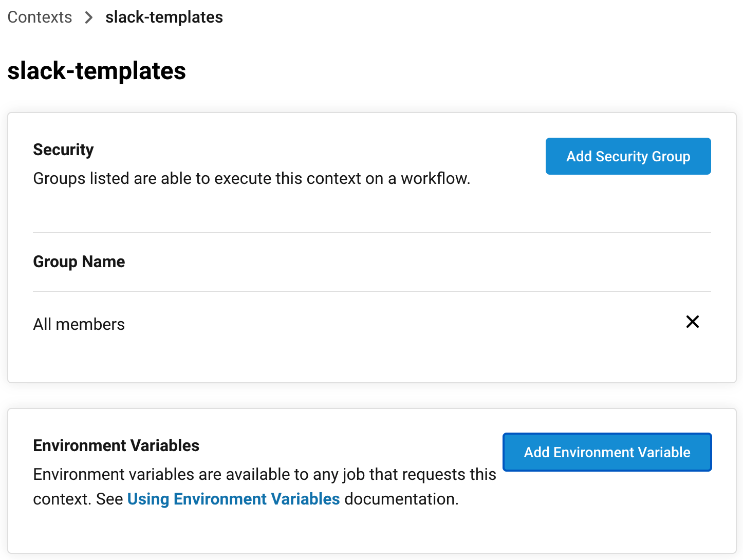Click the Add Environment Variable button
743x560 pixels.
click(x=607, y=452)
